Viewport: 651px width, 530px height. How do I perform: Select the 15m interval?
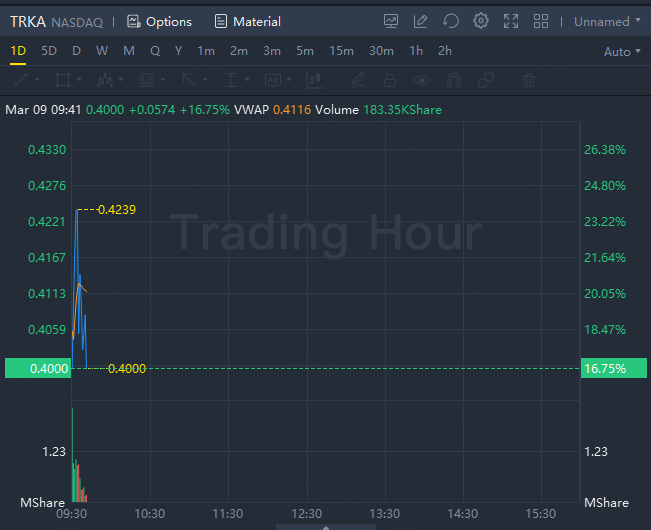pos(341,51)
